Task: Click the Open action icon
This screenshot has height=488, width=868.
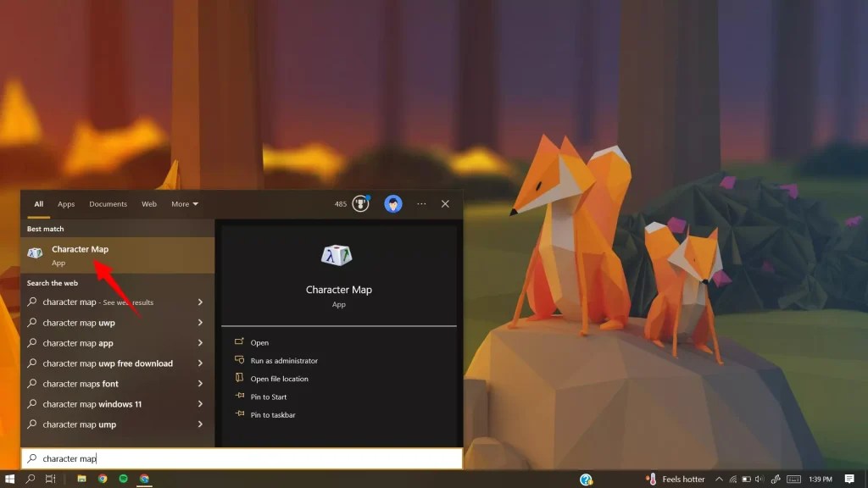Action: 239,341
